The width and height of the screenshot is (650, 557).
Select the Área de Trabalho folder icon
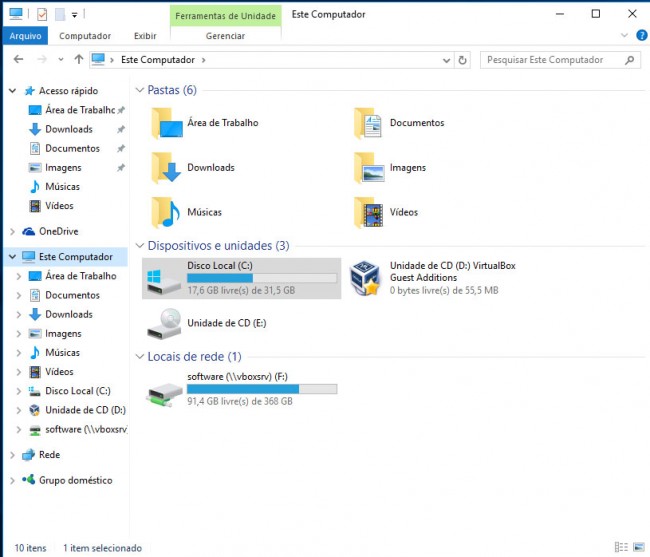click(x=167, y=123)
